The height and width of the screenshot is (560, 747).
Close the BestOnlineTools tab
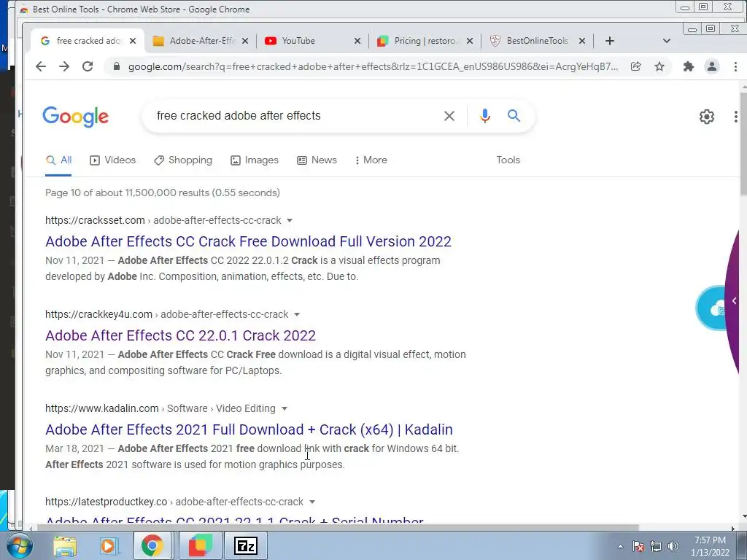[x=581, y=41]
